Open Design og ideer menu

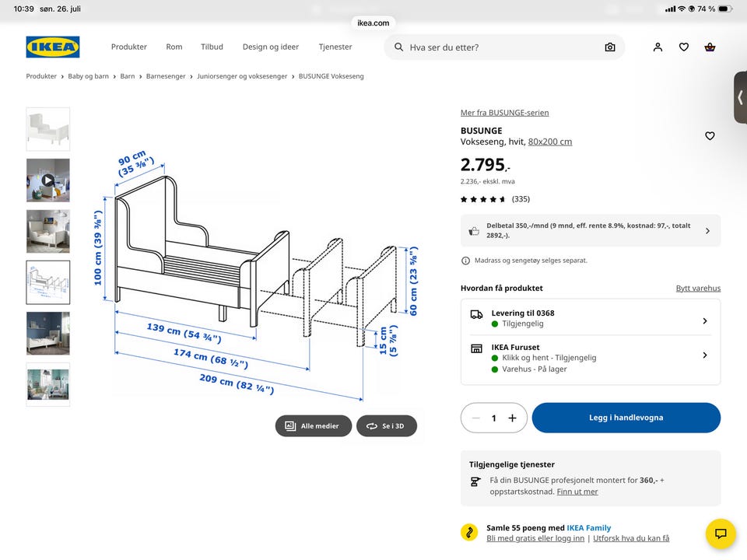click(x=271, y=47)
